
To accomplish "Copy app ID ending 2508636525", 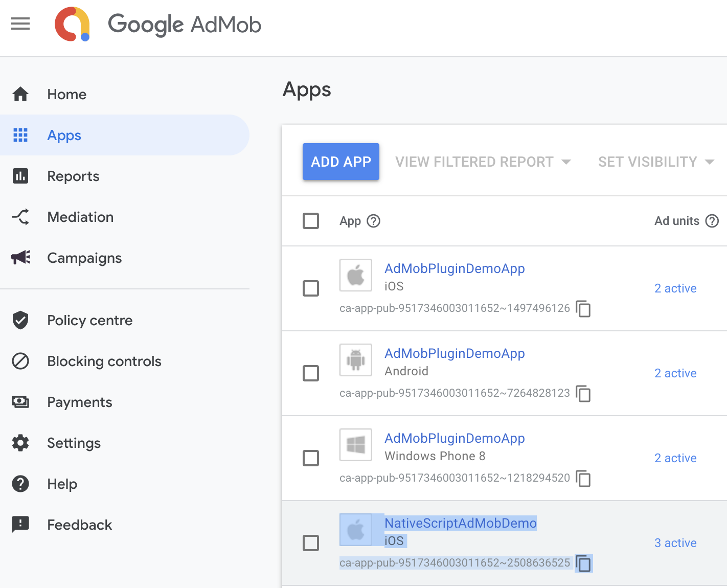I will [583, 563].
